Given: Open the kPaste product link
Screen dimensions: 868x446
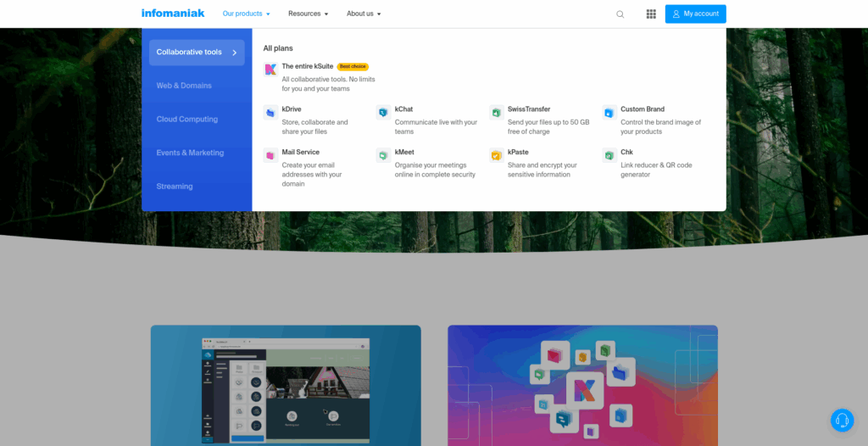Looking at the screenshot, I should click(x=518, y=152).
